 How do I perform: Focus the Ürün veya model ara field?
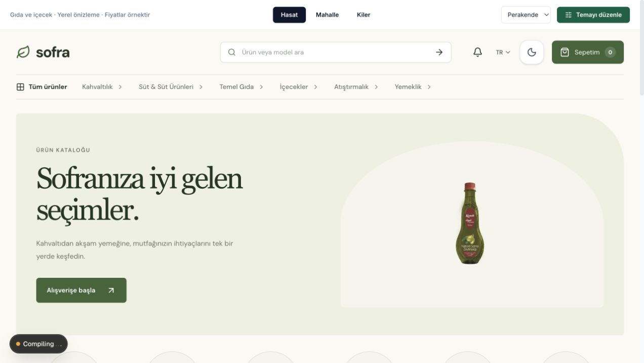point(336,52)
